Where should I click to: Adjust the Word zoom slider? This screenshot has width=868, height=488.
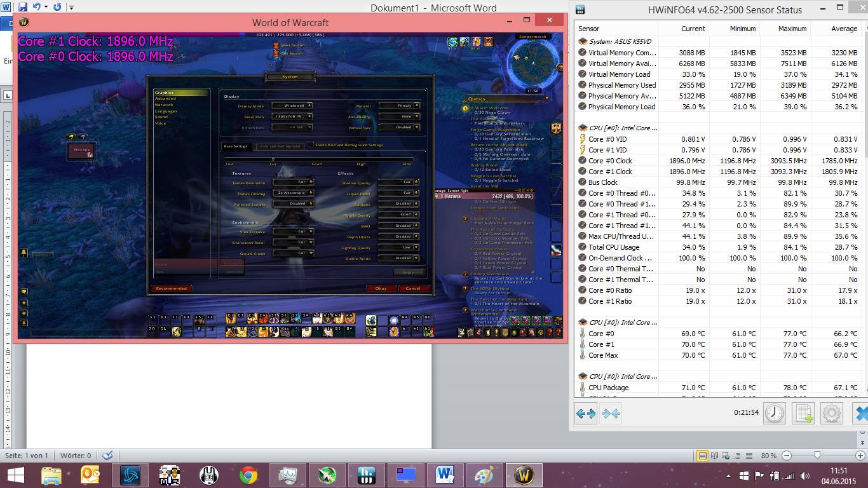(x=818, y=456)
